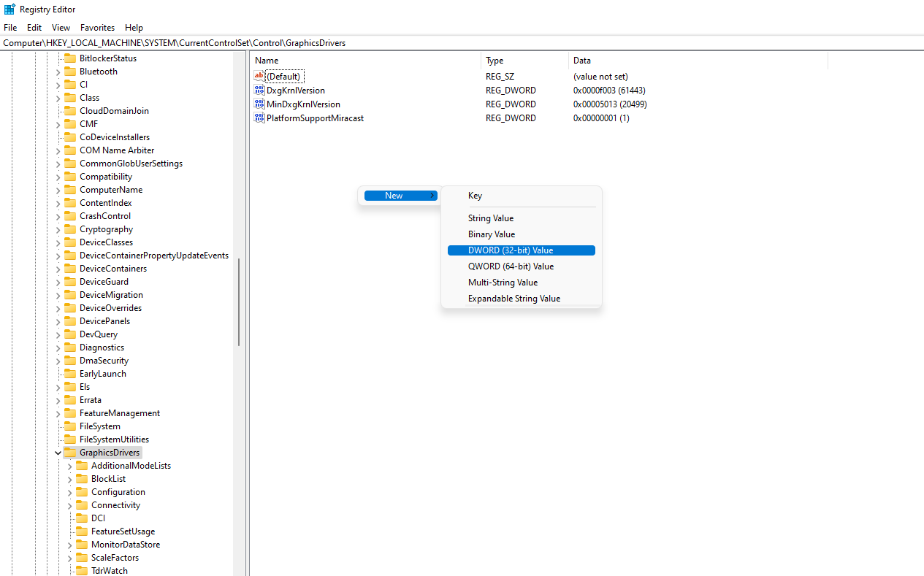Screen dimensions: 924x576
Task: Expand the Connectivity subkey
Action: [x=69, y=505]
